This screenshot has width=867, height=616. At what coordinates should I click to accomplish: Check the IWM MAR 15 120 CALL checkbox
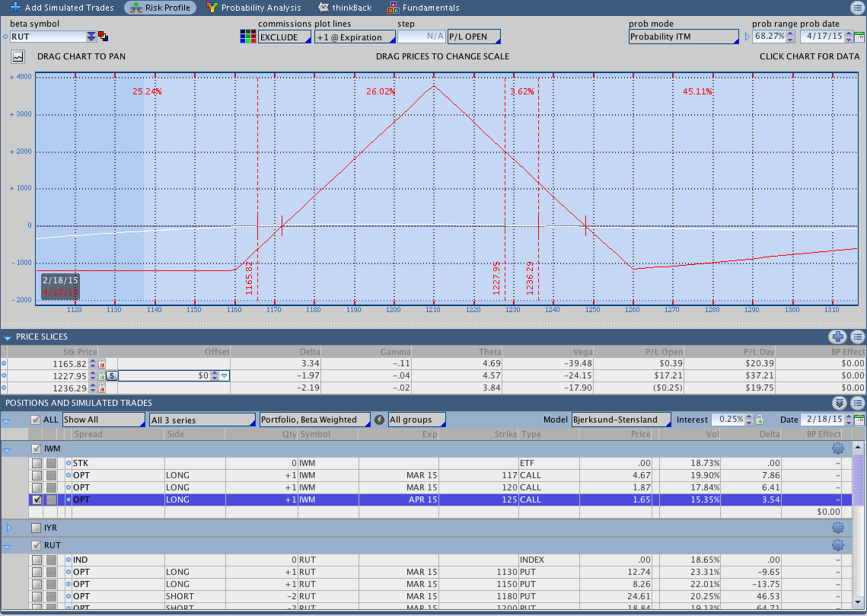pos(37,487)
